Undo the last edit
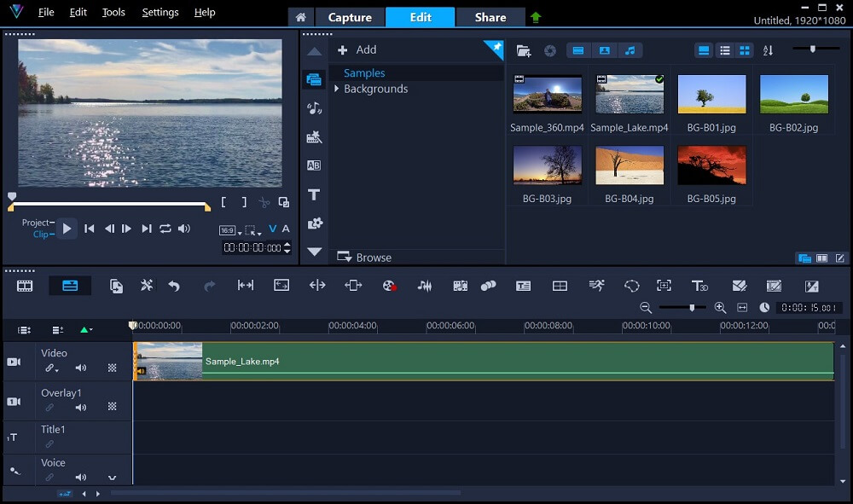 tap(175, 285)
